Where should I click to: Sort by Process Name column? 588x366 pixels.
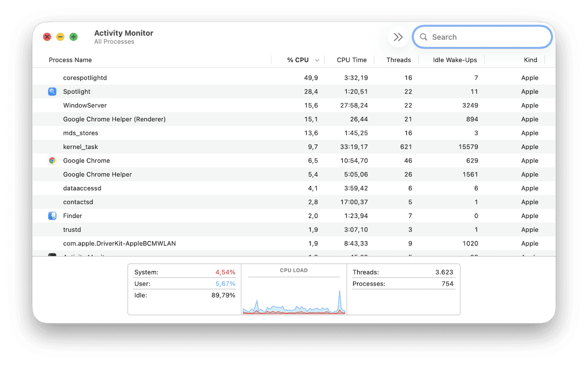click(70, 60)
